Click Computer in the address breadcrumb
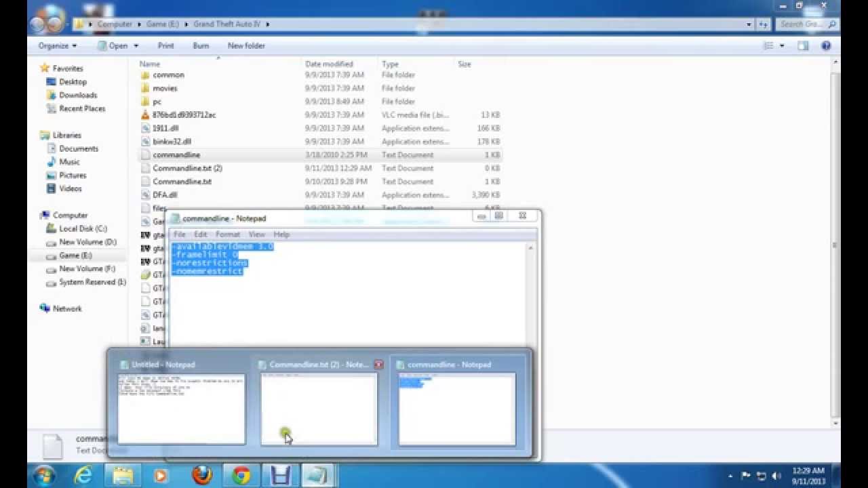The width and height of the screenshot is (868, 488). (x=113, y=24)
